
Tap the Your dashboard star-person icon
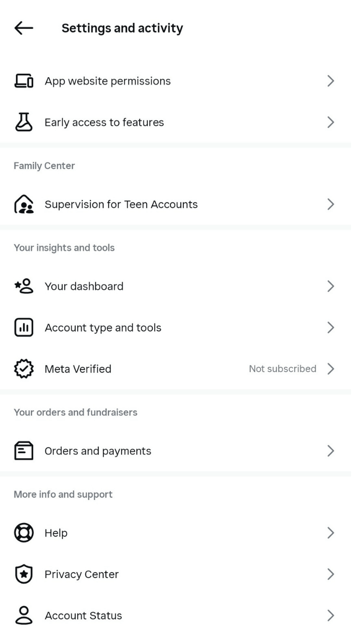pos(24,286)
